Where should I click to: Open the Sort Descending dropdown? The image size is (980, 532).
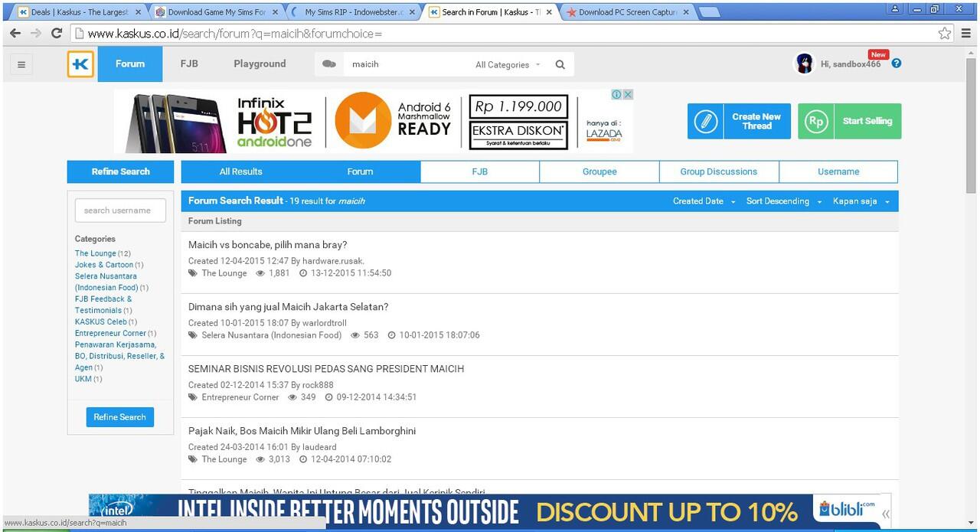pos(784,201)
